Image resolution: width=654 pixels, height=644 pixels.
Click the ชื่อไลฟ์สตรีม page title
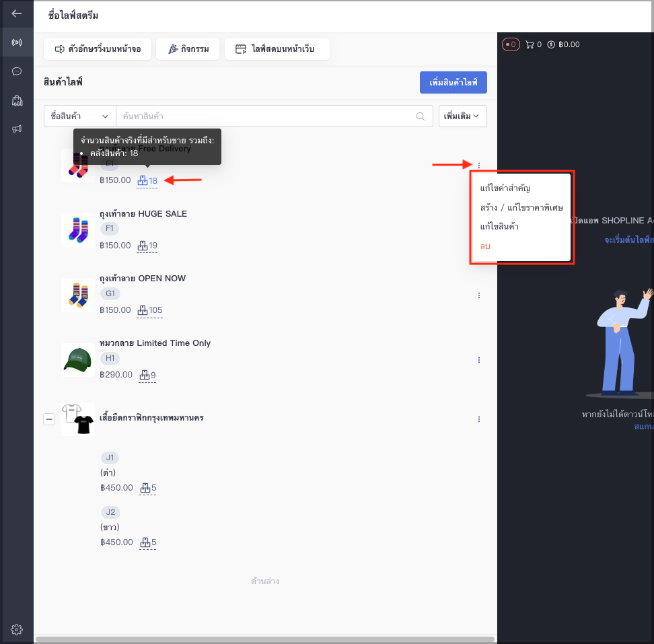pos(73,15)
